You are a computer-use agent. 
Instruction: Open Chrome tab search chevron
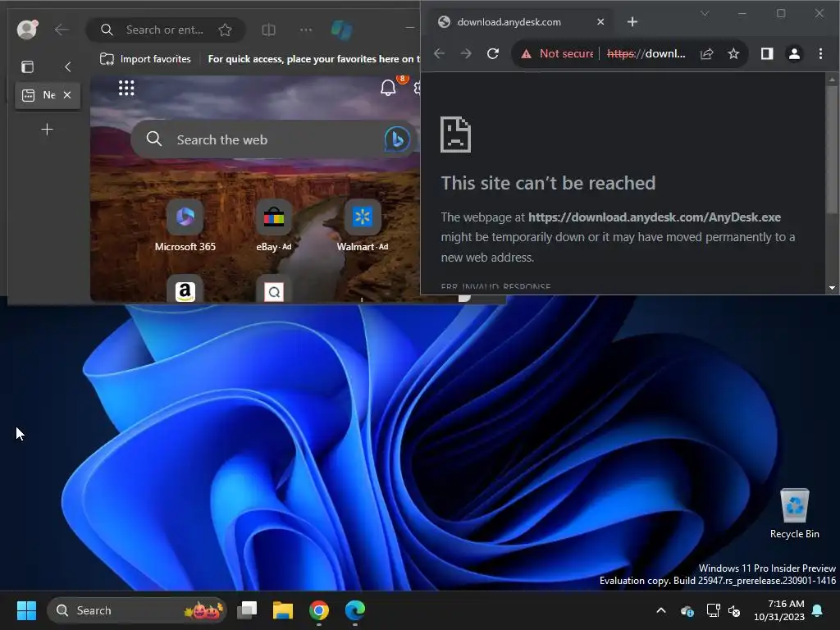705,13
